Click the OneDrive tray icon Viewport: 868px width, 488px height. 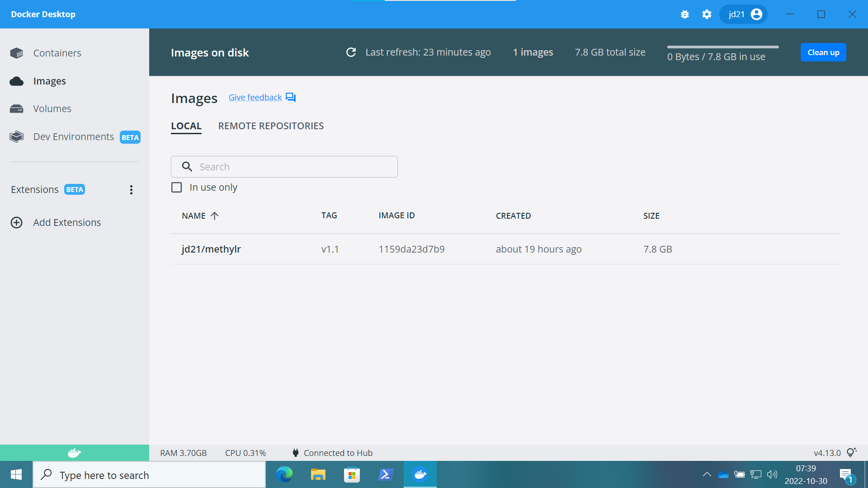723,474
